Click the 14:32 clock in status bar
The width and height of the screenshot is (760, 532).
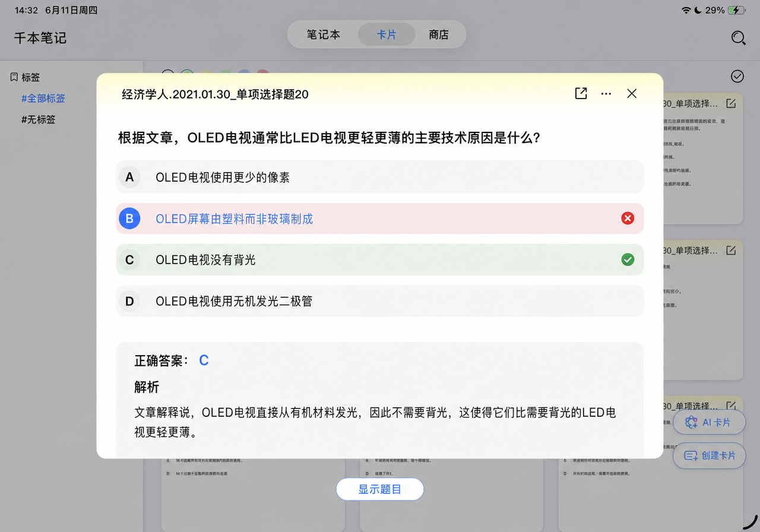(26, 10)
